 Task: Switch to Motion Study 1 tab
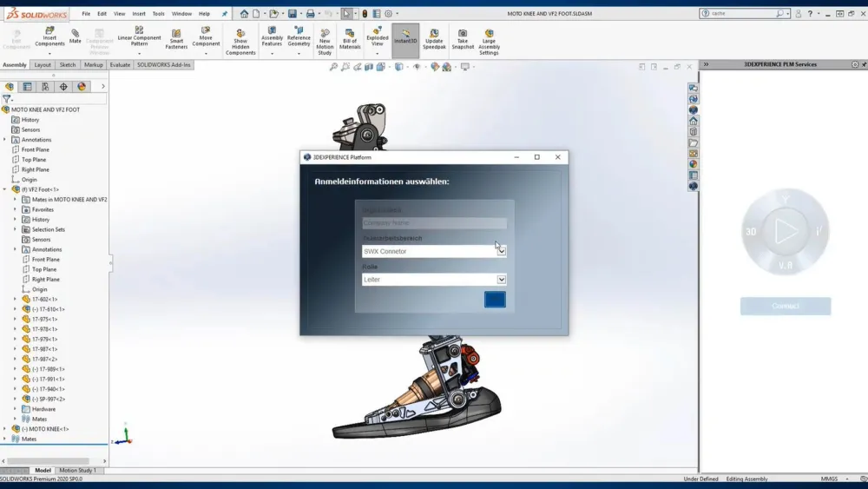point(77,470)
